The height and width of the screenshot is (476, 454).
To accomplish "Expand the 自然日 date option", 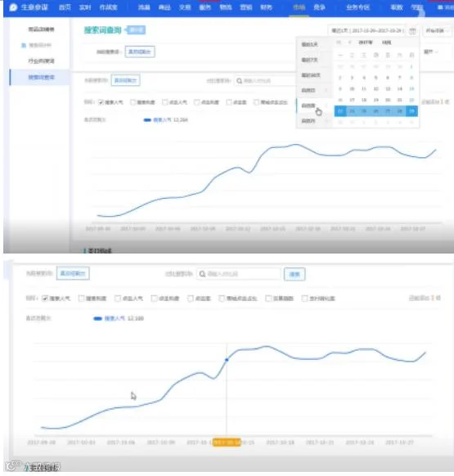I will pyautogui.click(x=314, y=90).
